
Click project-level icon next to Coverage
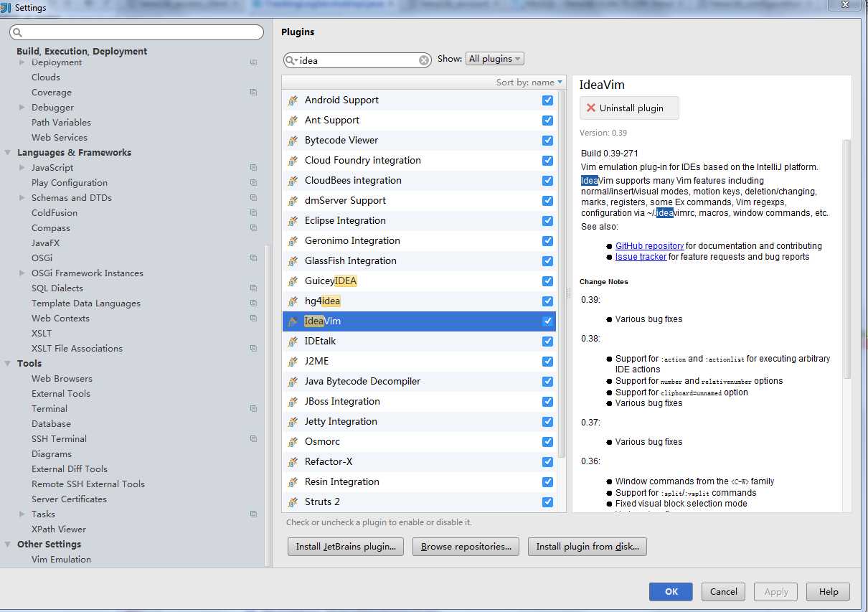pyautogui.click(x=253, y=93)
